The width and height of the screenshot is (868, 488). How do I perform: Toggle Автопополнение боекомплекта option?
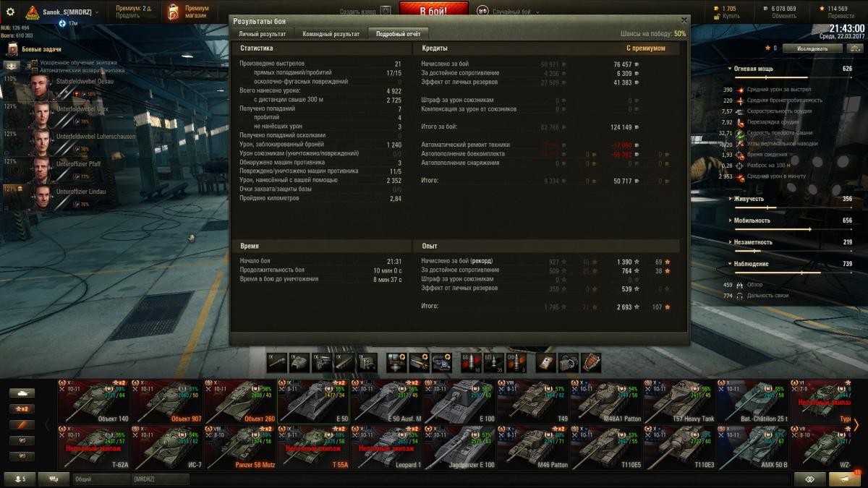pyautogui.click(x=463, y=153)
